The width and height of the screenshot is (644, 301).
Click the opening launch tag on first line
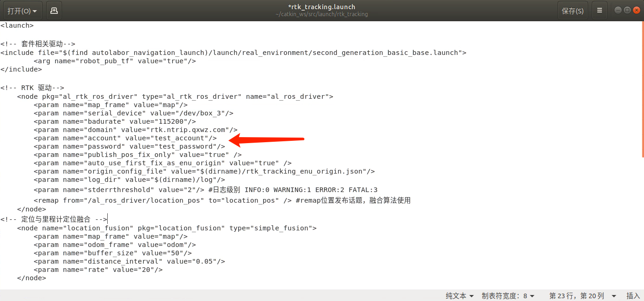click(x=17, y=25)
